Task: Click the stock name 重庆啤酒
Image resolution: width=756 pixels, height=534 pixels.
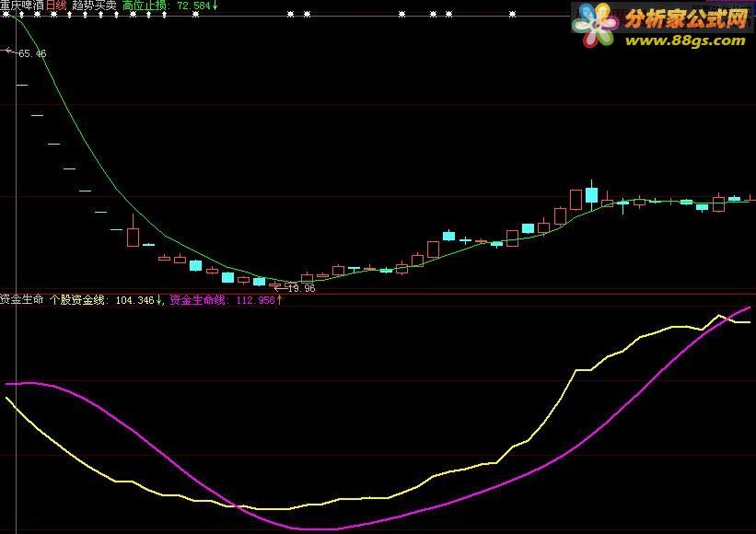Action: click(22, 6)
